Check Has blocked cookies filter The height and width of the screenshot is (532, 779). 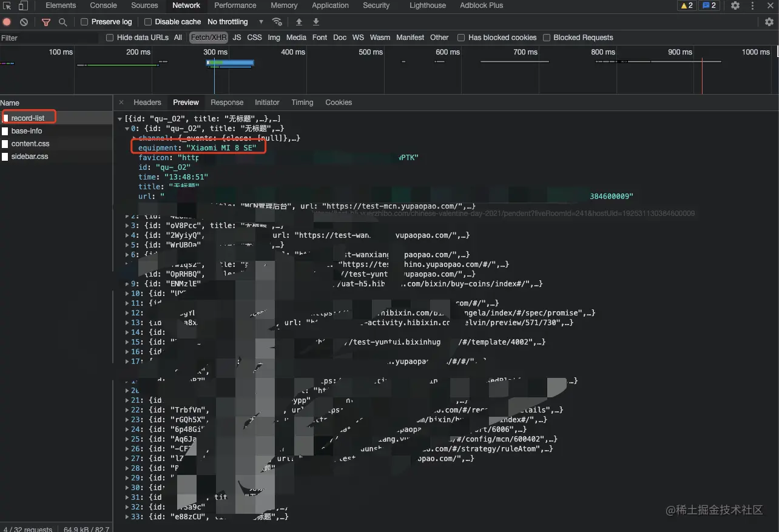(x=461, y=38)
